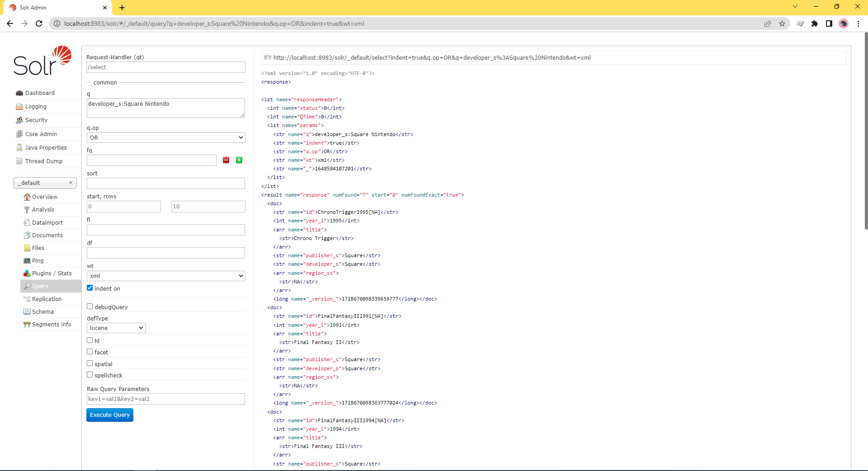Screen dimensions: 868x471
Task: Enable the spellcheck checkbox
Action: tap(90, 375)
